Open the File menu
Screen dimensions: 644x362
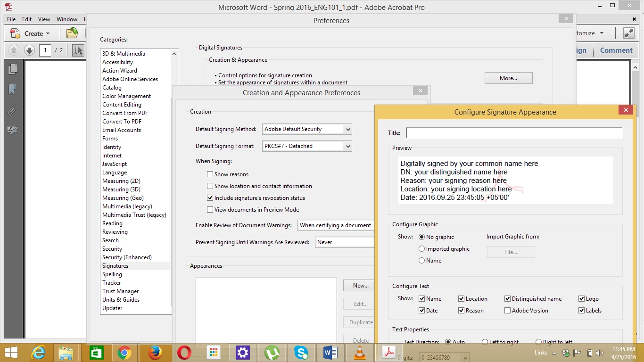[12, 19]
